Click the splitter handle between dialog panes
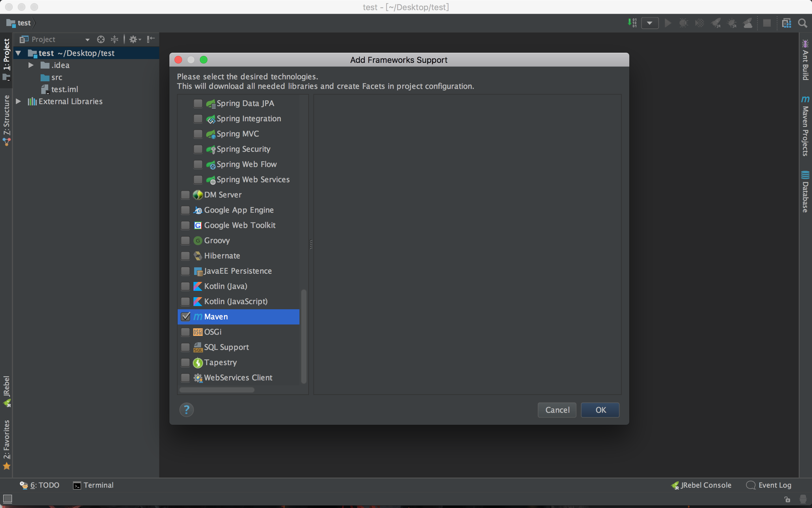This screenshot has width=812, height=508. click(x=311, y=244)
